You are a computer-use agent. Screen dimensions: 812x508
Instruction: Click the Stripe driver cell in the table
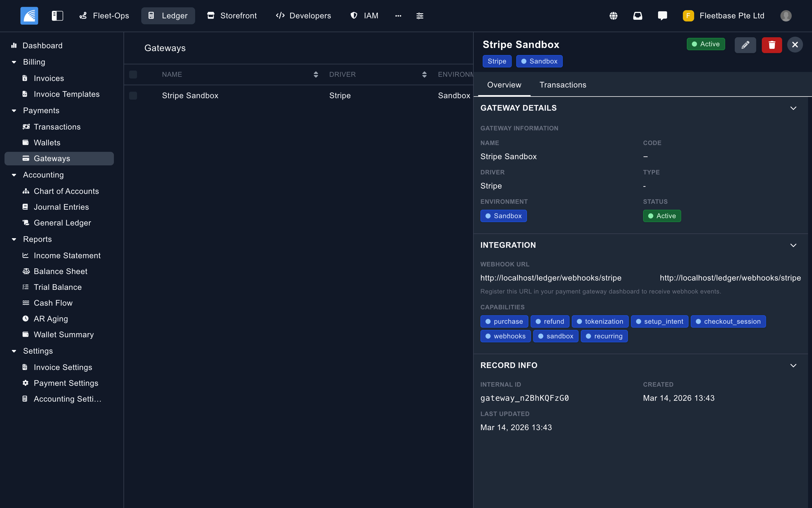click(340, 96)
